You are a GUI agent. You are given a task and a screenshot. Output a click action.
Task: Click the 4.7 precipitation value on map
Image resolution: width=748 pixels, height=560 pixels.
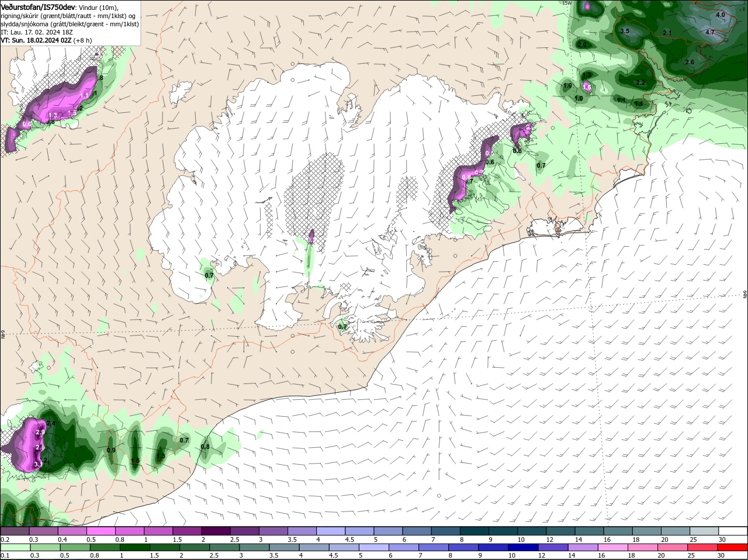click(710, 33)
